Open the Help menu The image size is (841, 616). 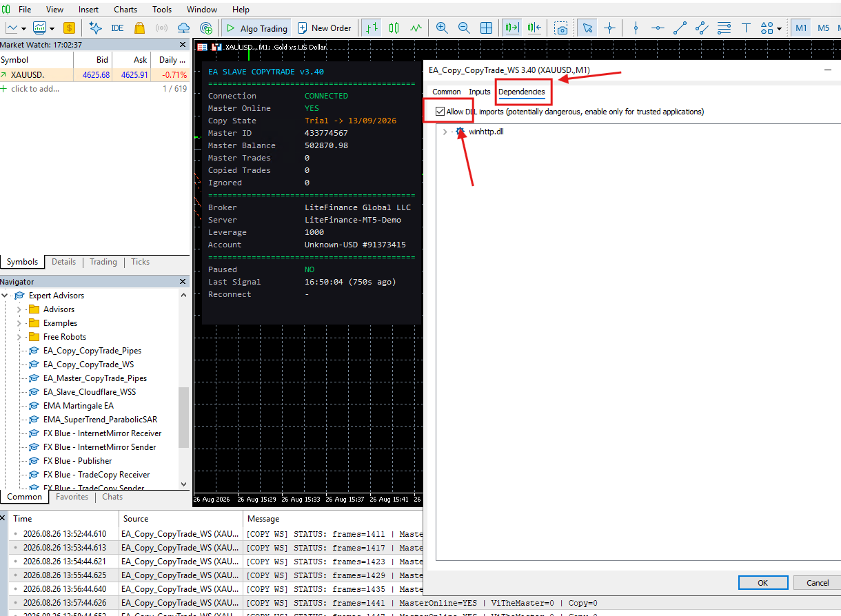coord(241,10)
